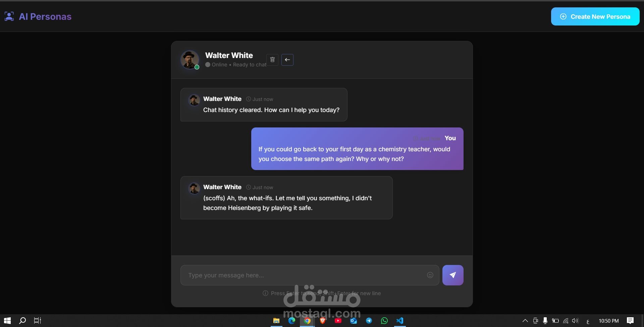Click the 'Walter White' name in the chat header
The image size is (644, 327).
229,55
